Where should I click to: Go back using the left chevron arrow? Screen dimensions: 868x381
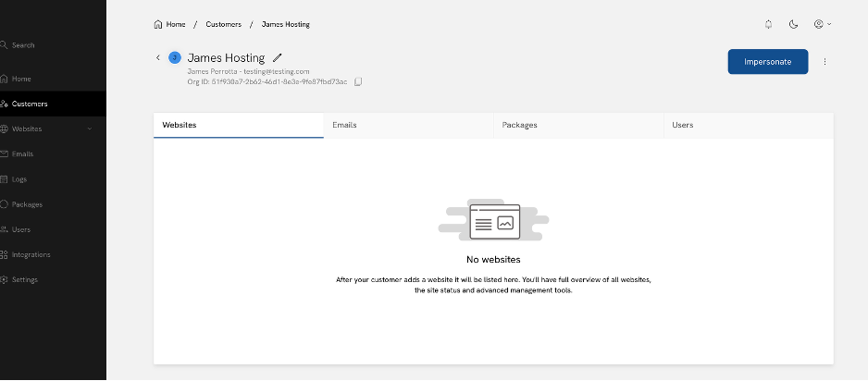pyautogui.click(x=157, y=57)
